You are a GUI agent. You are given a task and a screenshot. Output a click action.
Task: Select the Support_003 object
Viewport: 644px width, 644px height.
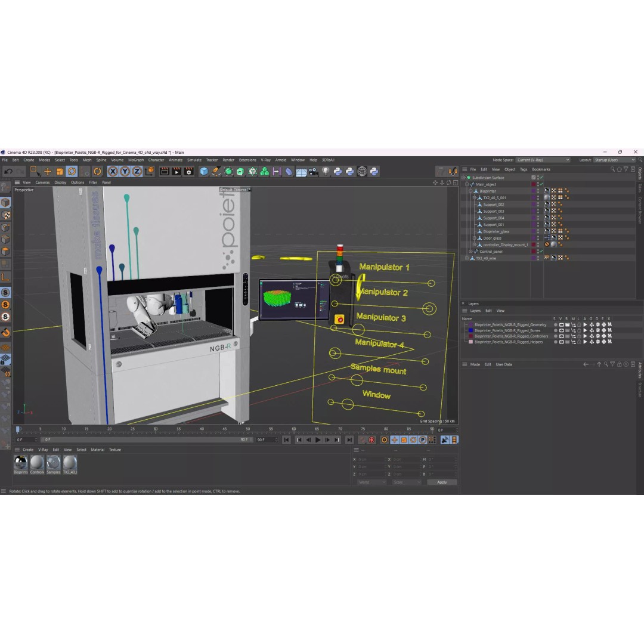(x=493, y=211)
